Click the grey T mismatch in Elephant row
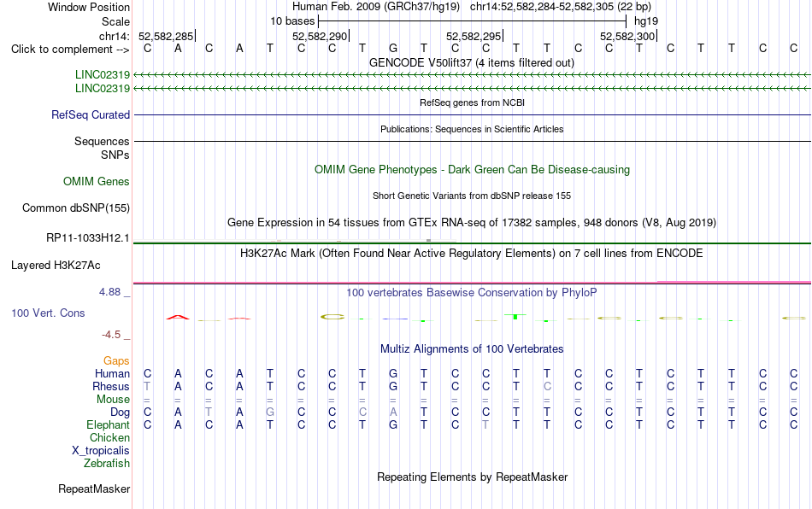Viewport: 812px width, 509px height. coord(485,425)
